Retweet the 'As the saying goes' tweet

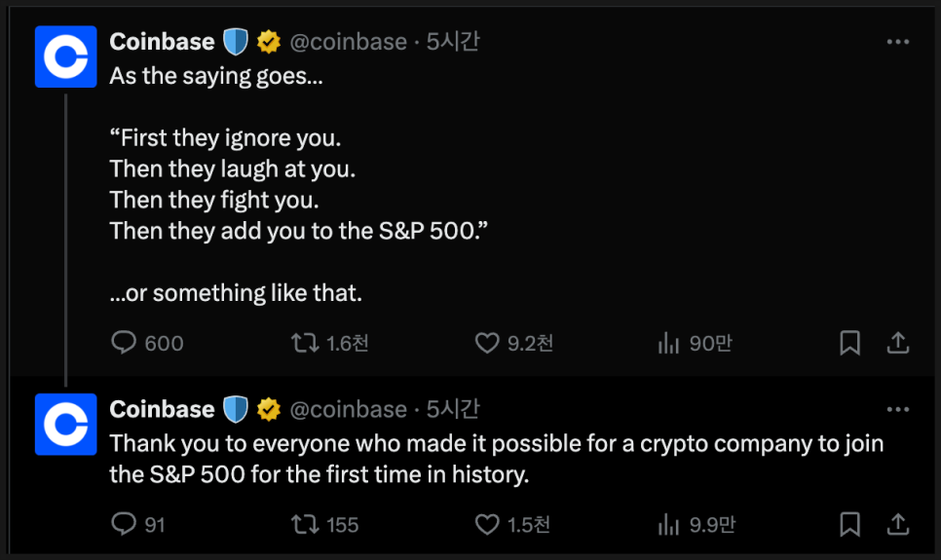329,343
